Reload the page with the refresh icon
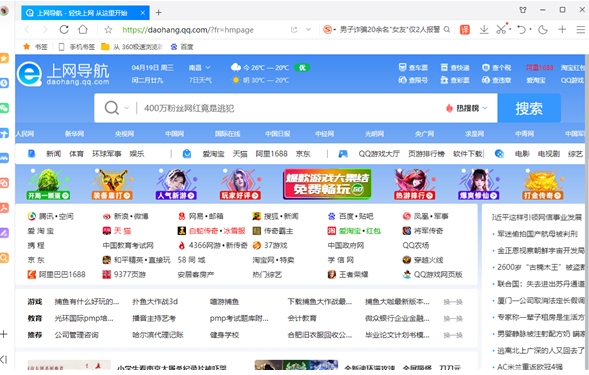This screenshot has height=375, width=589. (64, 29)
